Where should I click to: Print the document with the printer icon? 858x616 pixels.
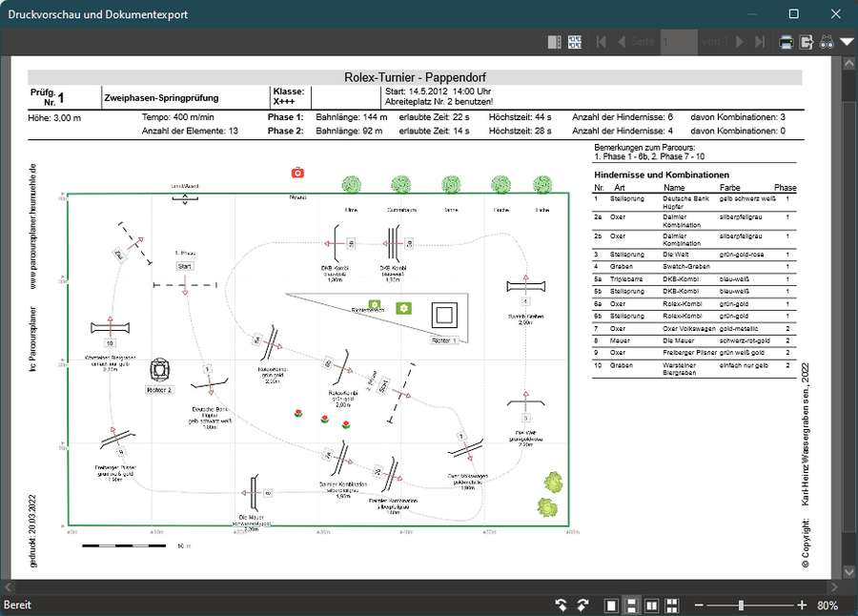[786, 42]
